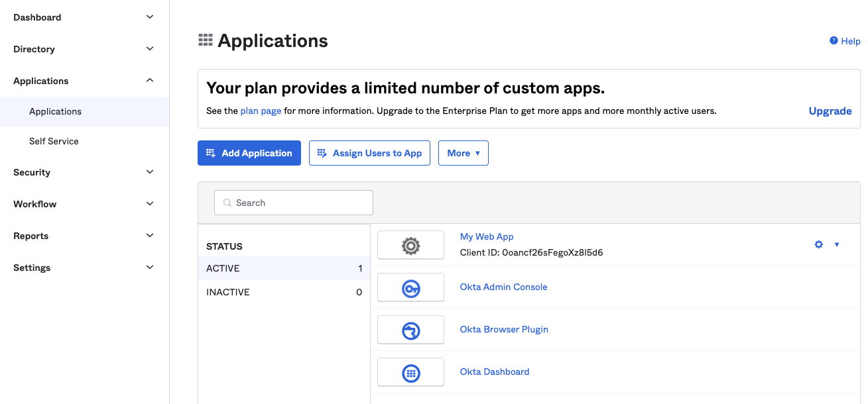Filter by INACTIVE status
Image resolution: width=868 pixels, height=404 pixels.
pyautogui.click(x=284, y=292)
